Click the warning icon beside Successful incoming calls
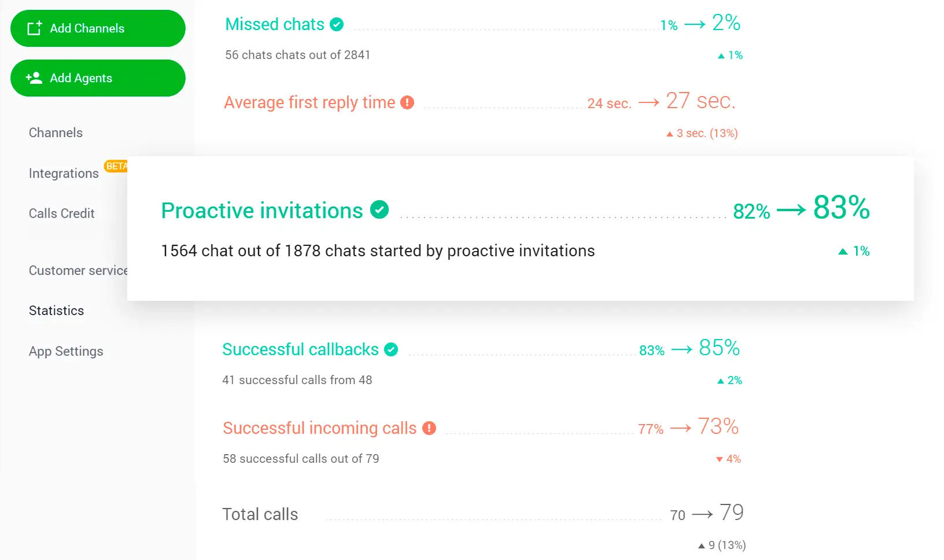Screen dimensions: 944x560 pyautogui.click(x=429, y=428)
